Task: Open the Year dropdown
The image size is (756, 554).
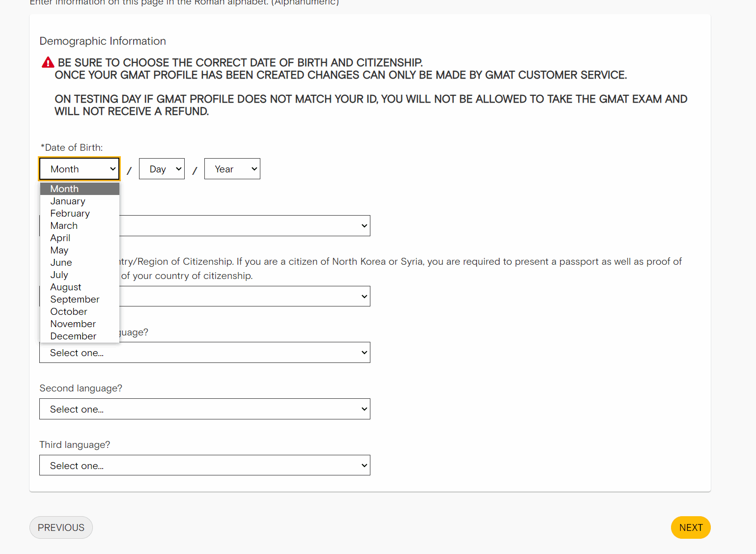Action: (x=232, y=169)
